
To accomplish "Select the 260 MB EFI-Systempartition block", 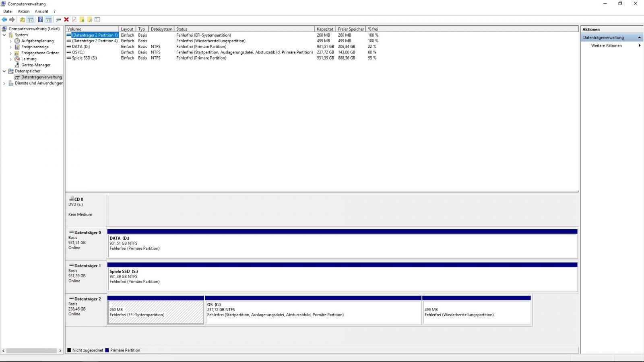I will point(156,310).
